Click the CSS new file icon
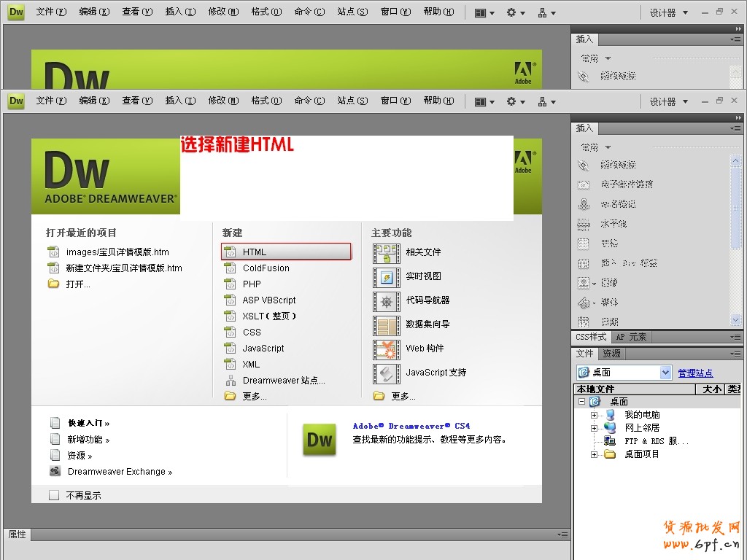 pos(230,332)
